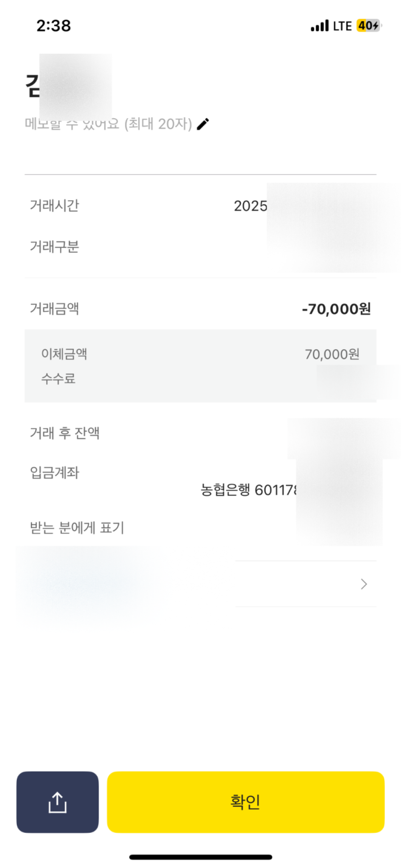Tap the battery indicator in status bar

(368, 26)
